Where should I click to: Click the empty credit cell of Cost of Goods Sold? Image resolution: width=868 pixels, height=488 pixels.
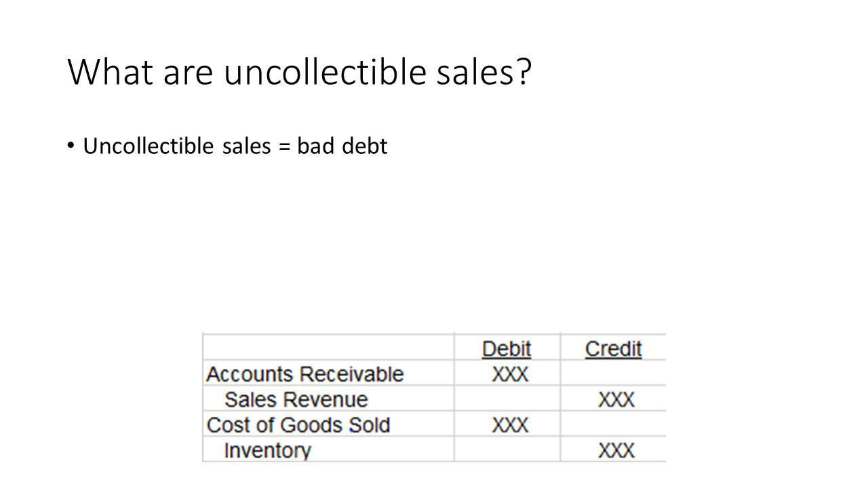614,424
